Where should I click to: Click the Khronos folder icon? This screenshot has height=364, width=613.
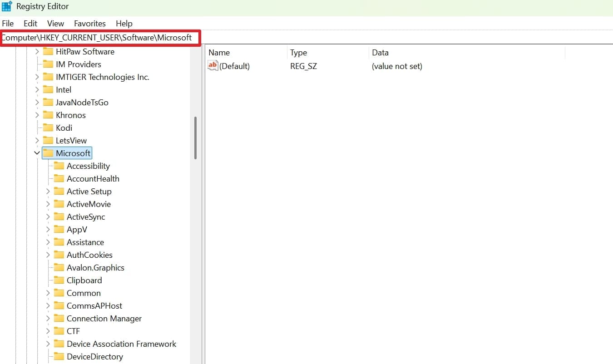point(48,115)
